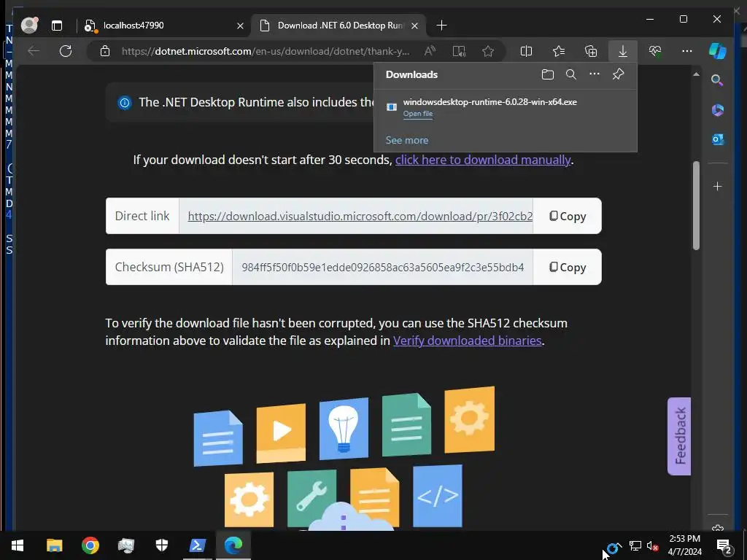747x560 pixels.
Task: Open Edge Settings and more menu
Action: [687, 51]
